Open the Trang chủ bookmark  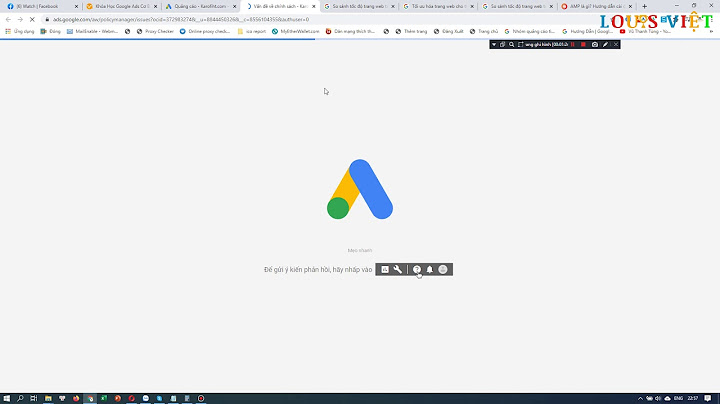[x=484, y=31]
